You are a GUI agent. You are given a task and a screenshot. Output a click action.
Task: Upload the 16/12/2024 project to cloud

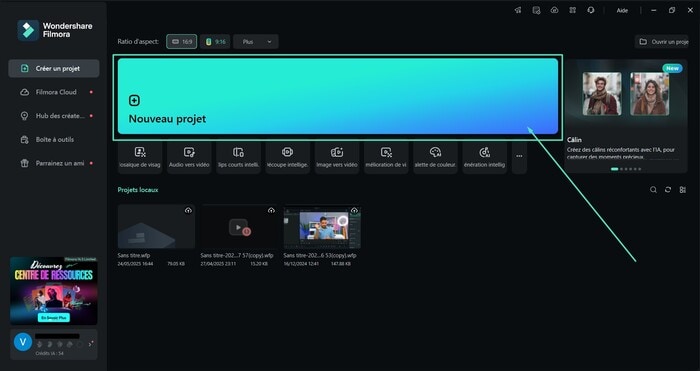[354, 210]
